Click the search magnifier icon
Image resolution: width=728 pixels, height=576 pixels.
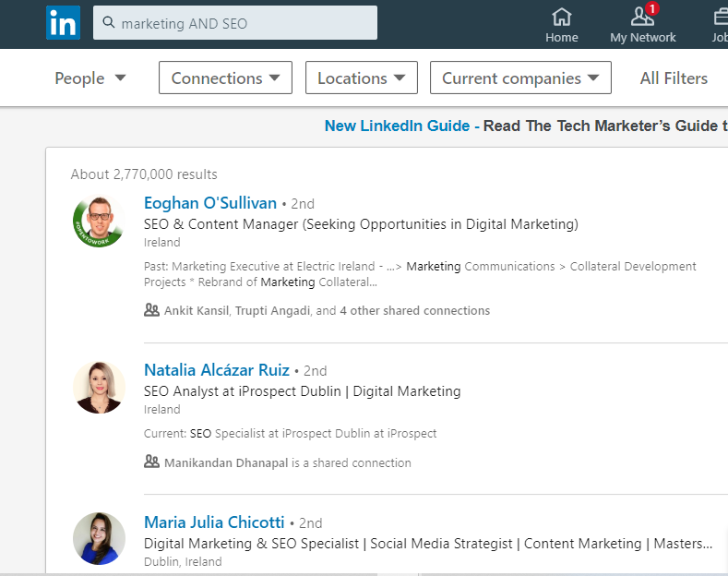coord(109,23)
